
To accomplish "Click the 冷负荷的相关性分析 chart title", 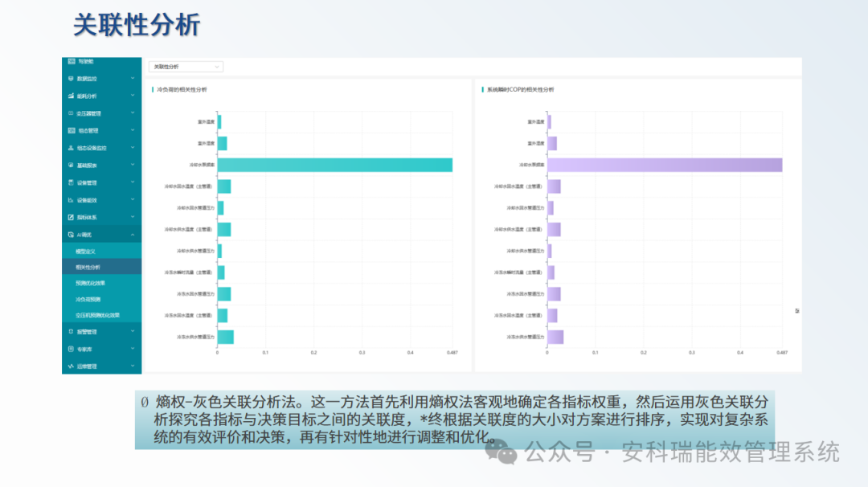I will [x=182, y=90].
